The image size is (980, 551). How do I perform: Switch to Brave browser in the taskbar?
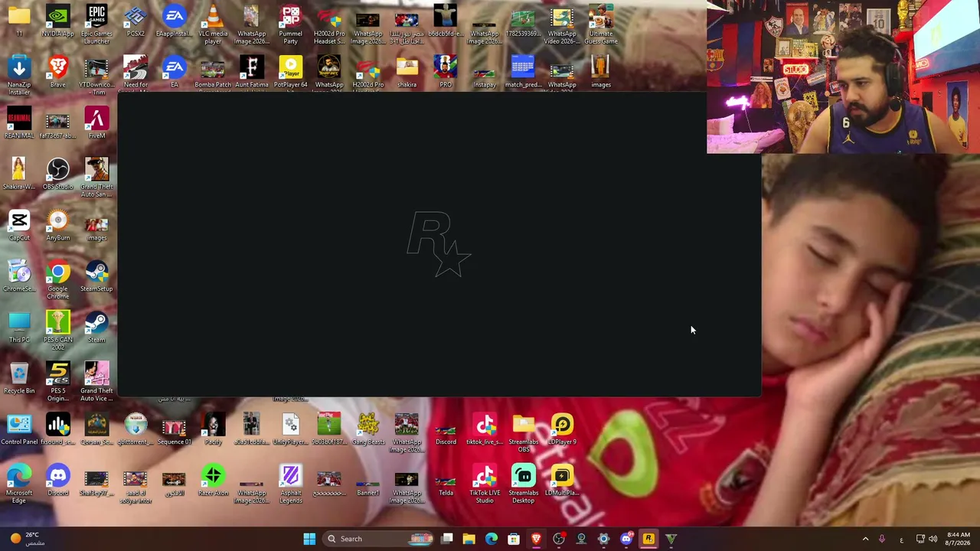[536, 539]
